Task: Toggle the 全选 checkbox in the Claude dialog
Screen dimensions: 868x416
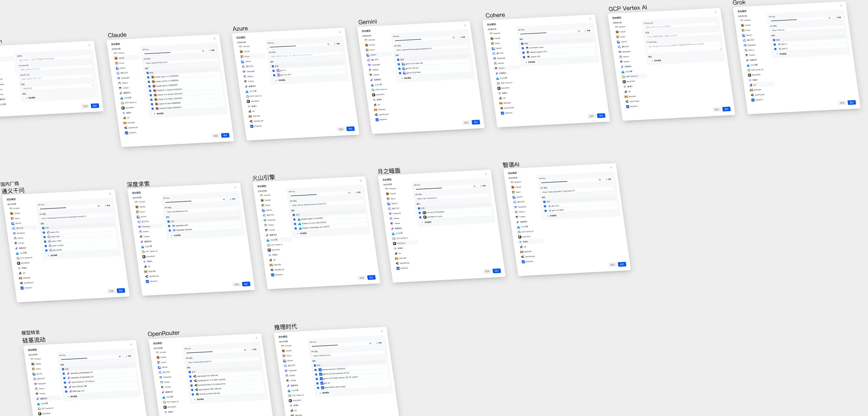Action: coord(148,73)
